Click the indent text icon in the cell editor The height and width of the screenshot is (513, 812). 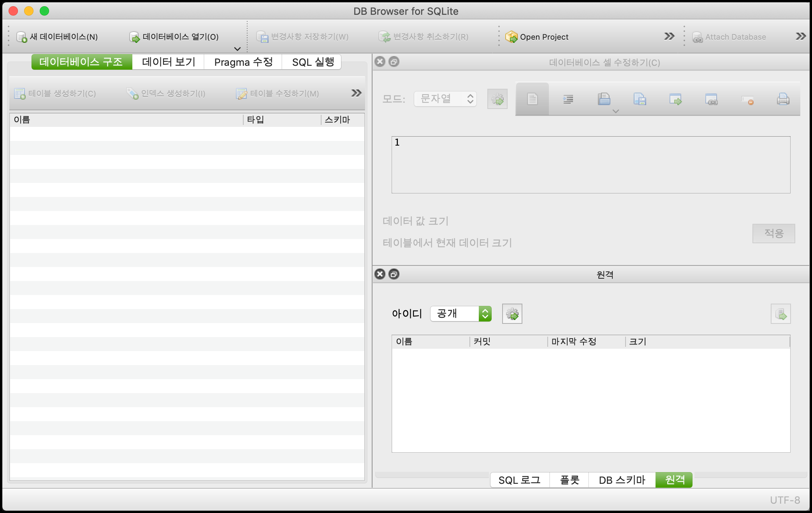568,100
